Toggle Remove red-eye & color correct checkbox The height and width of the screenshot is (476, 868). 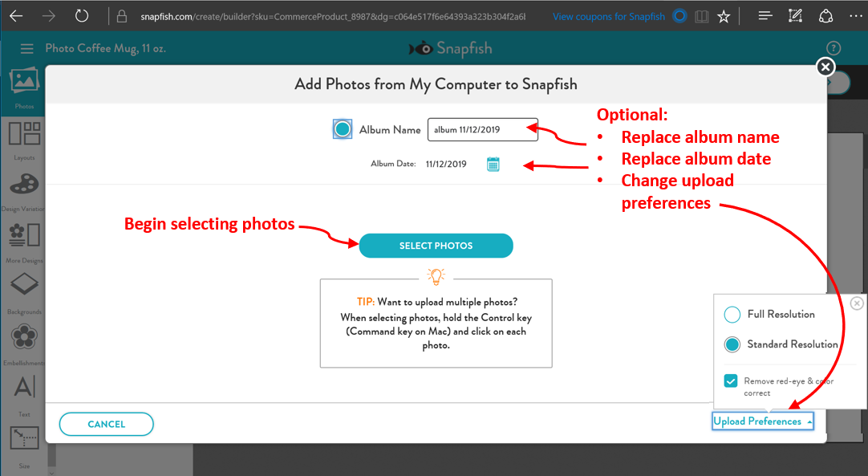[730, 381]
